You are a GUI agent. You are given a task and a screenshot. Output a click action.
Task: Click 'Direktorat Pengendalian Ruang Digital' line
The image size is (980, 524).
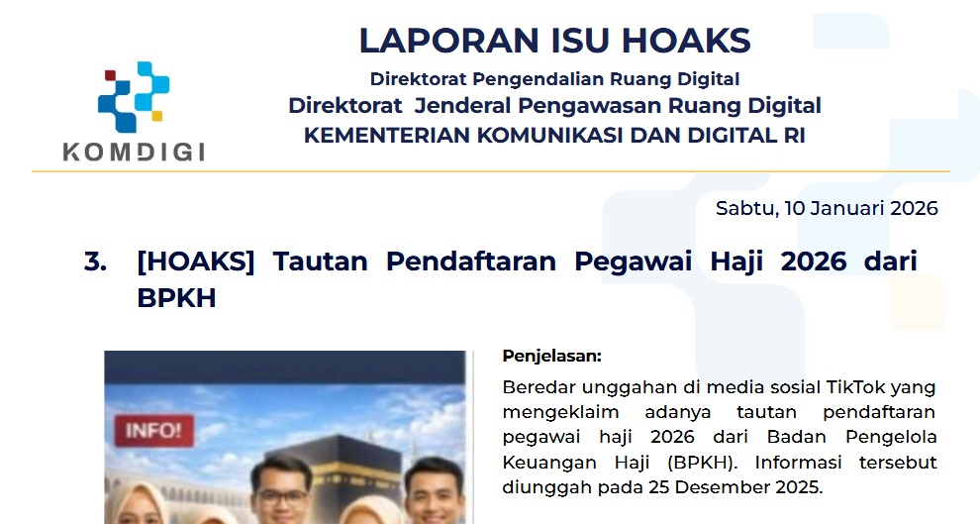pyautogui.click(x=554, y=79)
